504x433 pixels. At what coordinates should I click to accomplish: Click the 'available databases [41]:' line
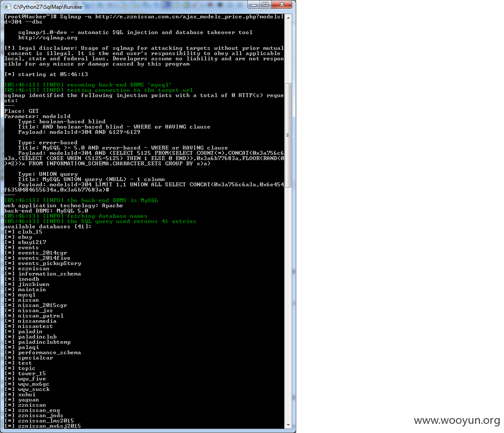tap(48, 227)
